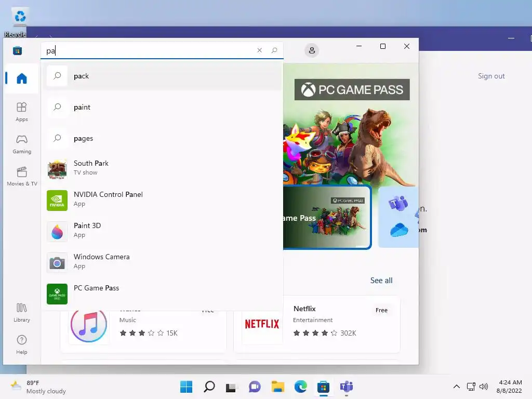Viewport: 532px width, 399px height.
Task: Select the 'pages' search suggestion
Action: click(162, 138)
